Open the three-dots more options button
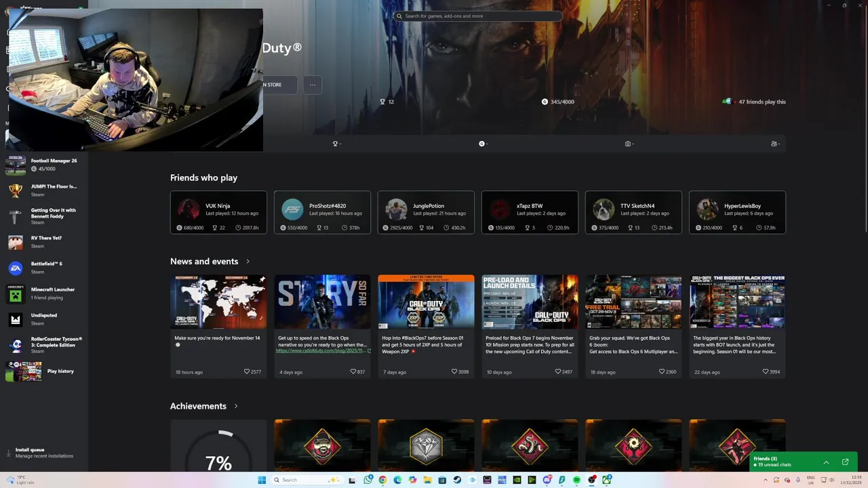 tap(313, 85)
